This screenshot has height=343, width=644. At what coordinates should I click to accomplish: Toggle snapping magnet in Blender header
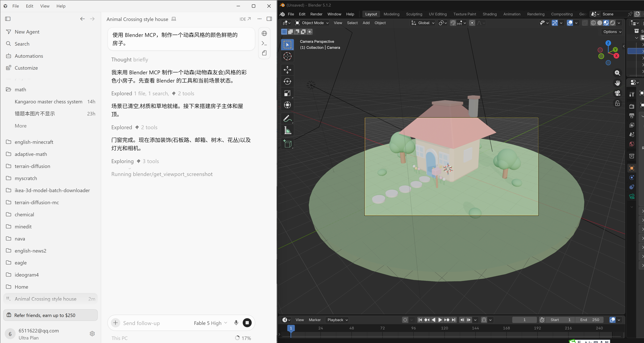[453, 23]
